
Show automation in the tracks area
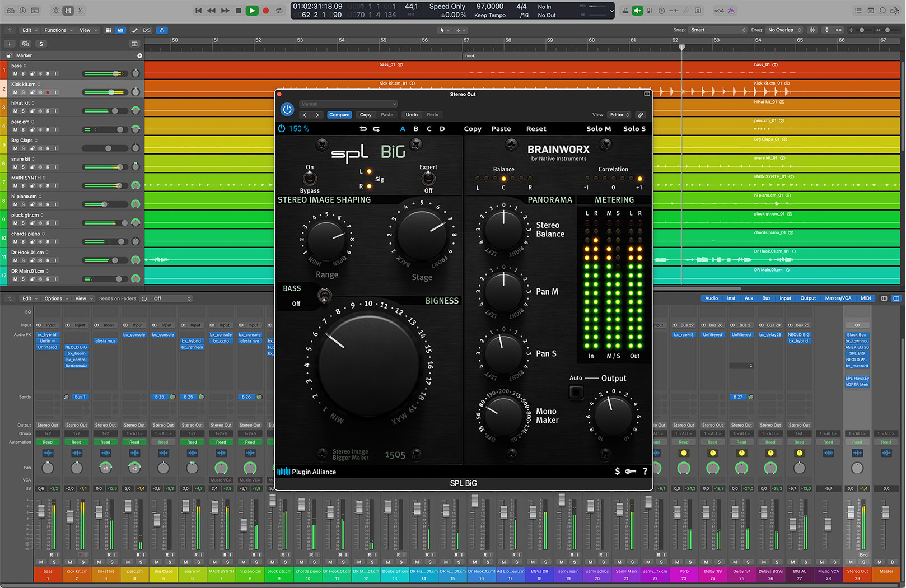(135, 30)
